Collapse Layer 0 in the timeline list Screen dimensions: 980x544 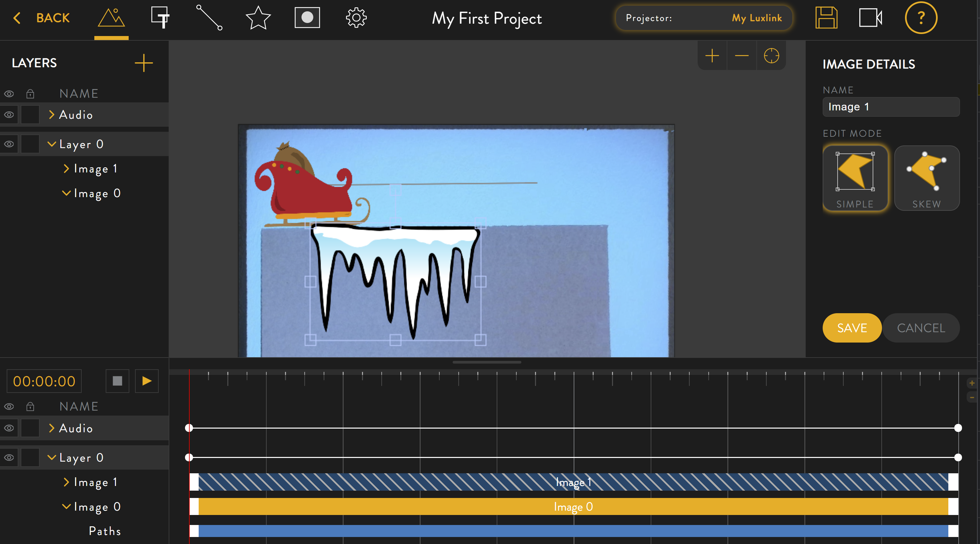pos(51,457)
